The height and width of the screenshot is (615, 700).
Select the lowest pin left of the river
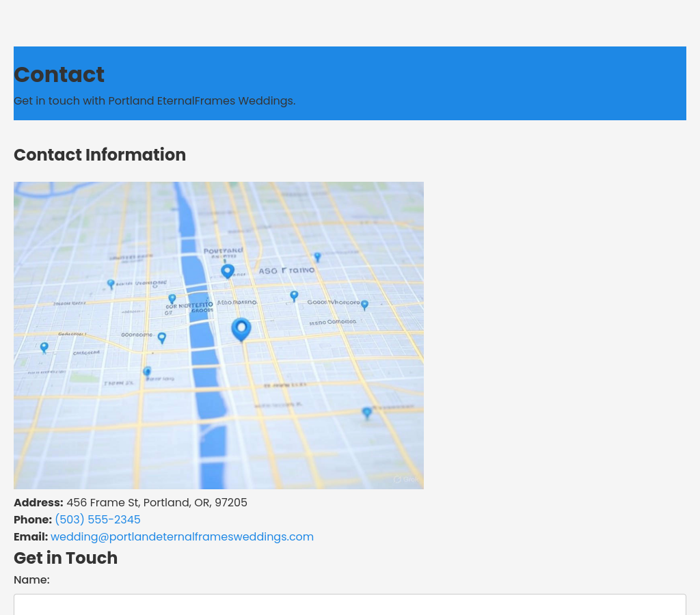coord(147,372)
